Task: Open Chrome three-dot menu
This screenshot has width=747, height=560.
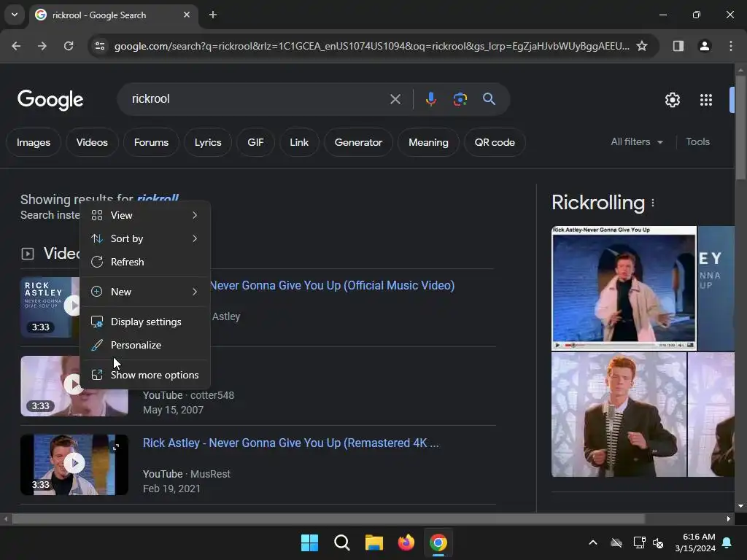Action: coord(731,46)
